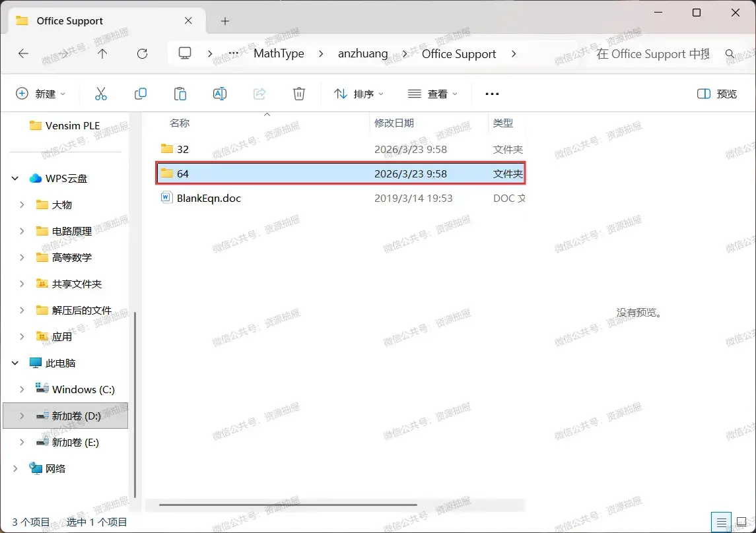Click the Cut scissors icon
The width and height of the screenshot is (756, 533).
click(101, 94)
